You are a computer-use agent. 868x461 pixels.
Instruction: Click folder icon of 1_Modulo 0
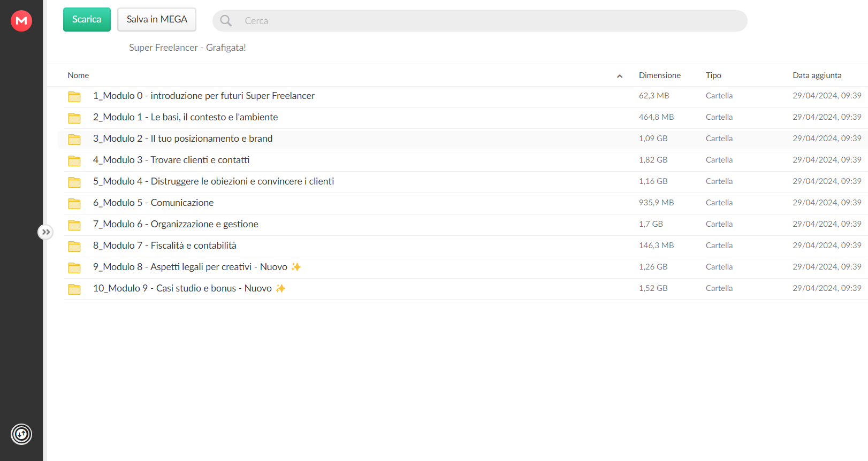(x=74, y=96)
